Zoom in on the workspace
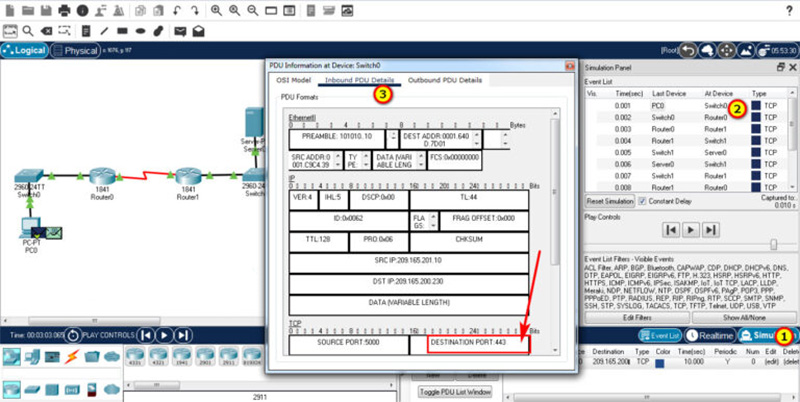 (216, 10)
